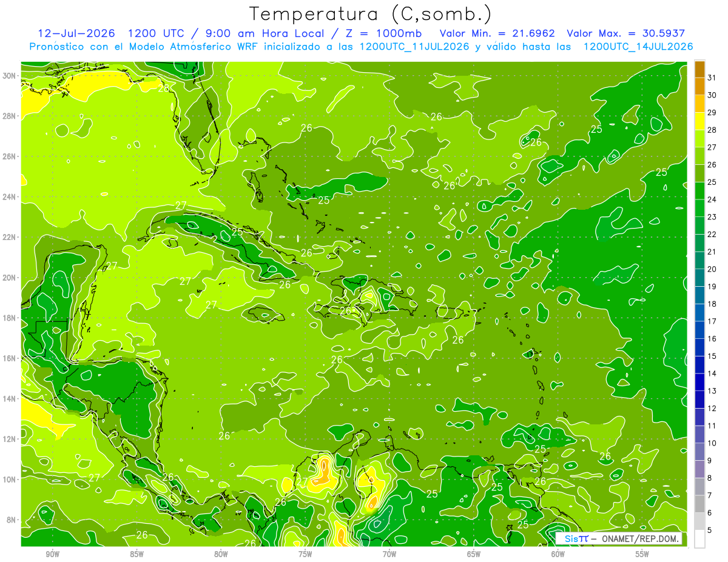Pick the orange-brown swatch above 31 on scale

tap(699, 69)
